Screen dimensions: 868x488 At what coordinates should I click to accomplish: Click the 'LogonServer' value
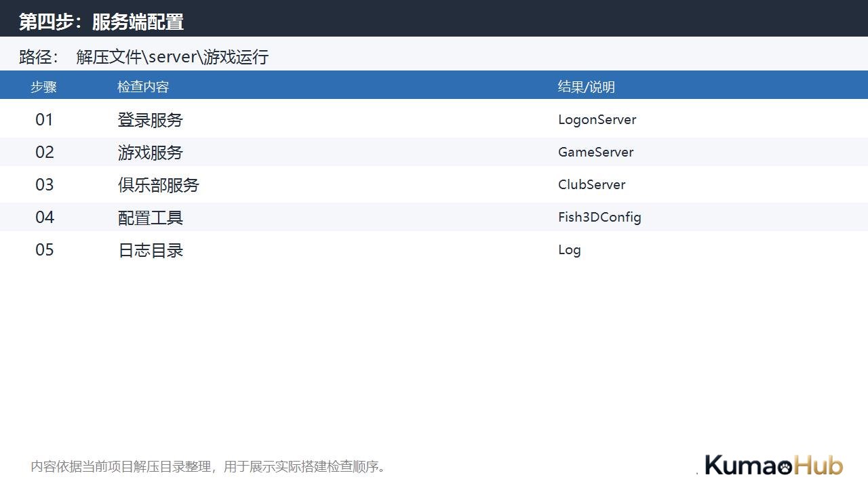click(597, 120)
